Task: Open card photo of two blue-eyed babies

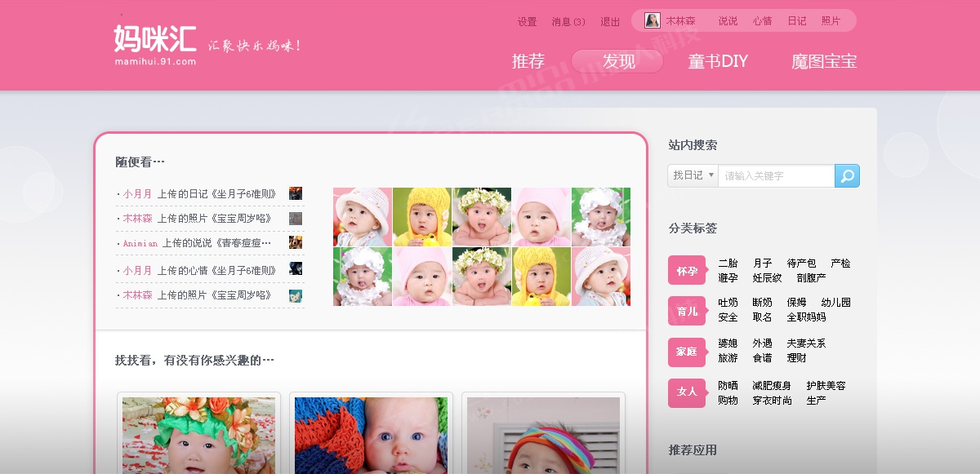Action: click(371, 435)
